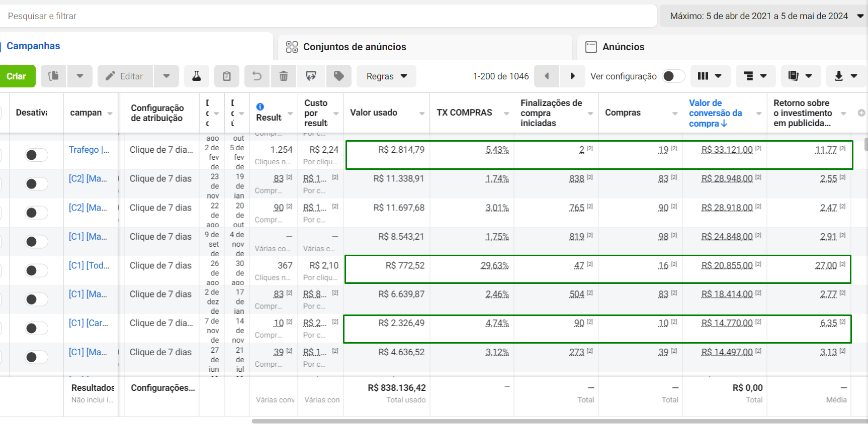Click the 1-200 de 1046 pagination text
Screen dimensions: 868x424
click(x=501, y=76)
